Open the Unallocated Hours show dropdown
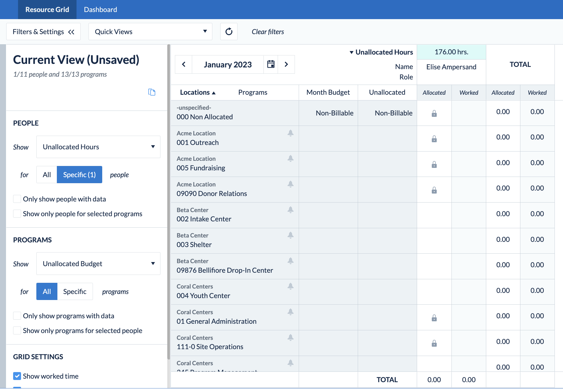 (x=98, y=147)
